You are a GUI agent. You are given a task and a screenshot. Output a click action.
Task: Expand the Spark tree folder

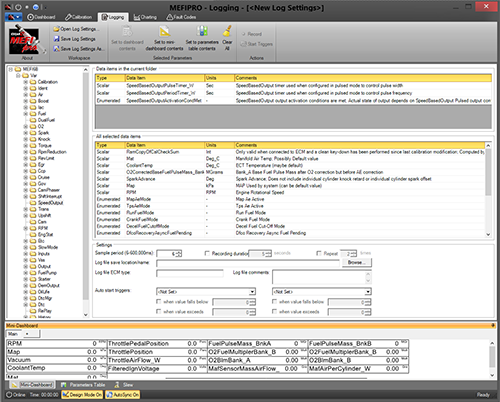pyautogui.click(x=25, y=133)
